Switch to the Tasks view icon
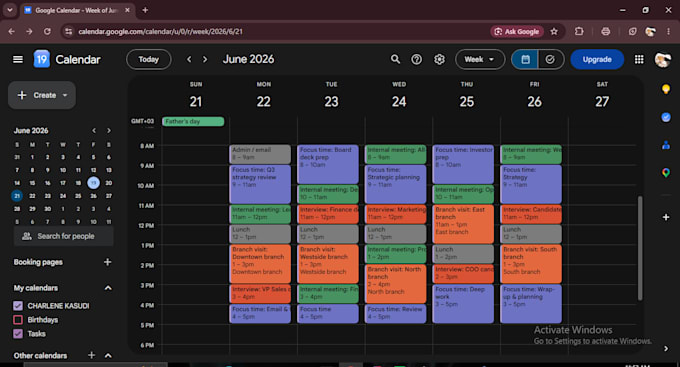680x367 pixels. (x=550, y=59)
